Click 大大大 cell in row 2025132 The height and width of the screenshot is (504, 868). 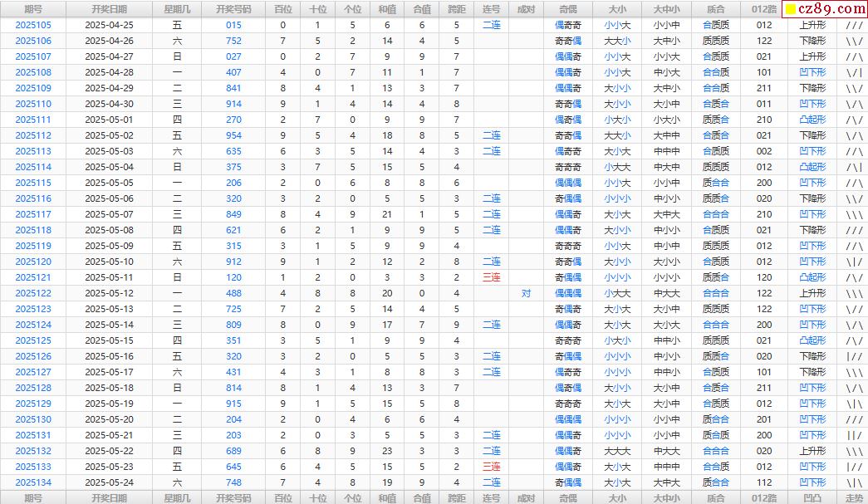(617, 451)
